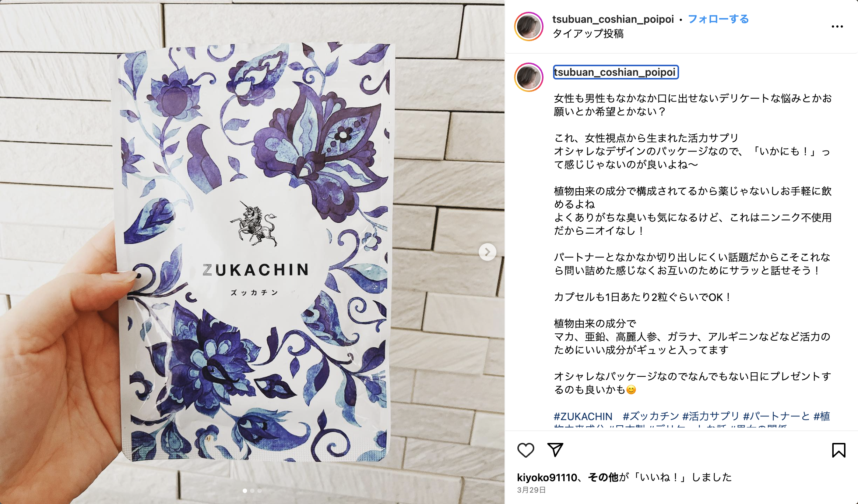Save the post with the bookmark icon
The image size is (858, 504).
coord(838,450)
